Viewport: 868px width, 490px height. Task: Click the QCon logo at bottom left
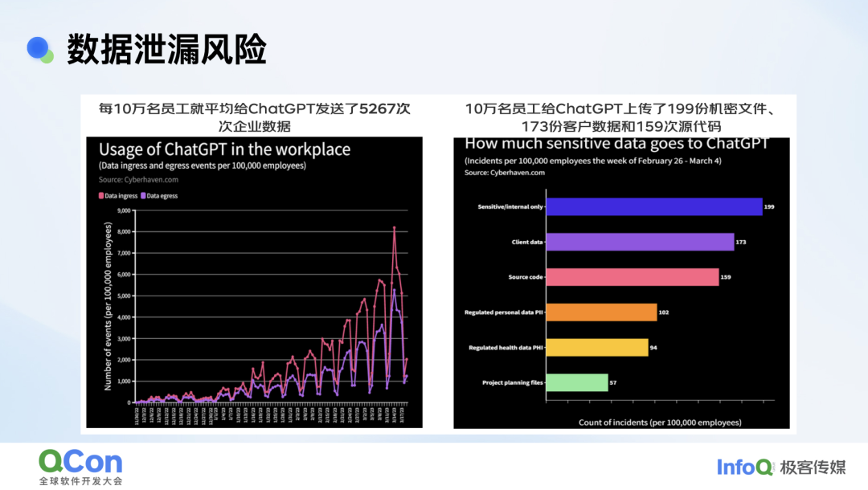(x=81, y=462)
